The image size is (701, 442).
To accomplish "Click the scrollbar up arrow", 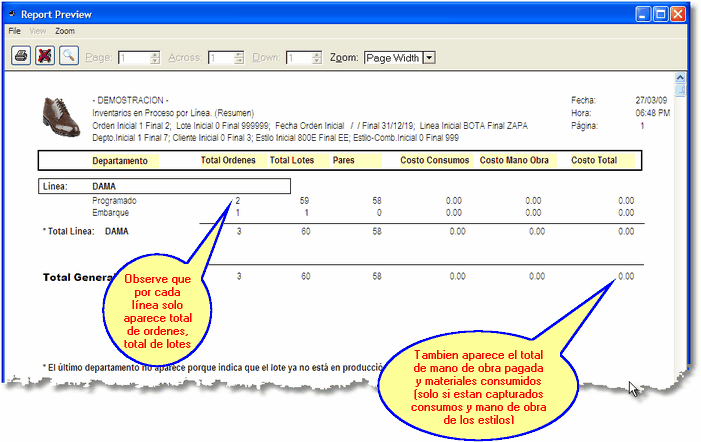I will point(680,78).
